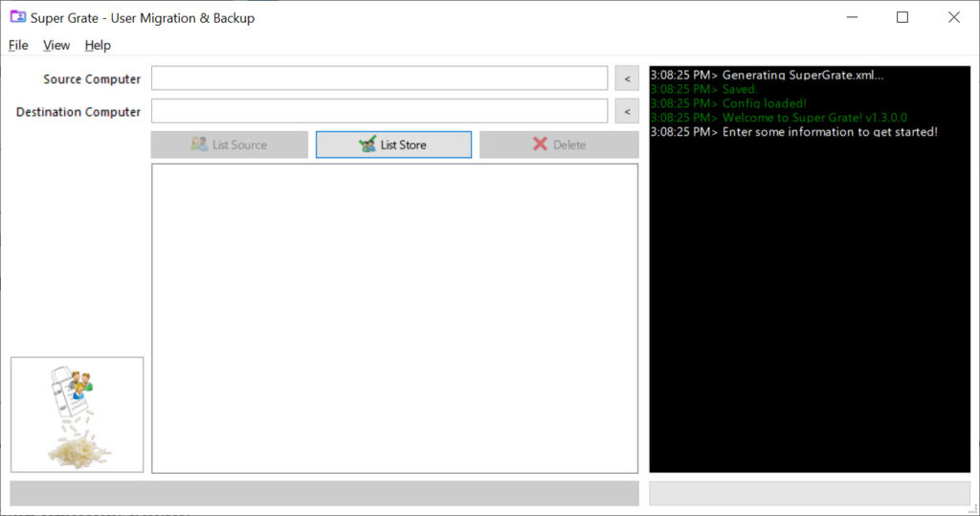Click the Super Grate app icon in title bar
The image size is (980, 516).
tap(17, 17)
